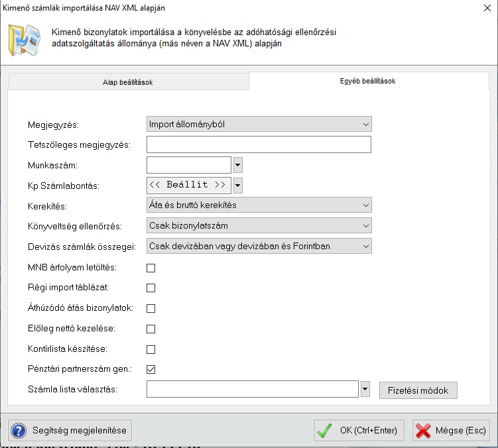The height and width of the screenshot is (448, 498).
Task: Open the Munkaszám dropdown arrow
Action: (238, 164)
